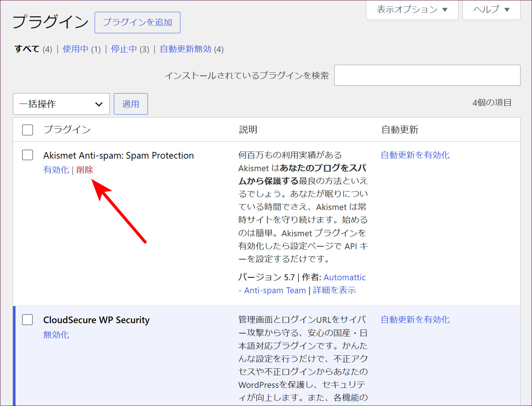
Task: Click the 自動更新 column header
Action: pos(400,129)
